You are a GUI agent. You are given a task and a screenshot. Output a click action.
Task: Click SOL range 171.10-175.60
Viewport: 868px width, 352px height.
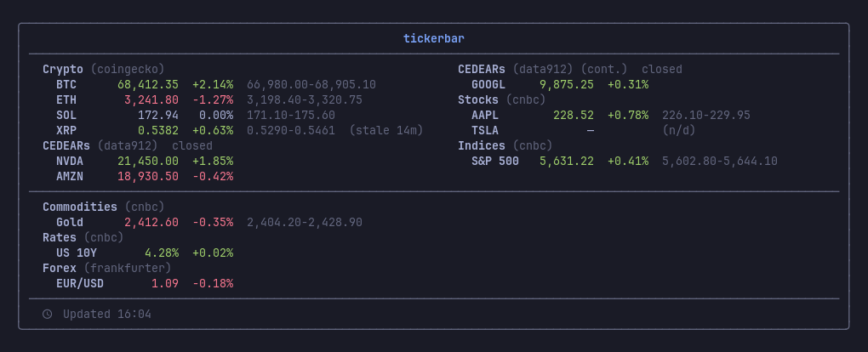[x=291, y=116]
